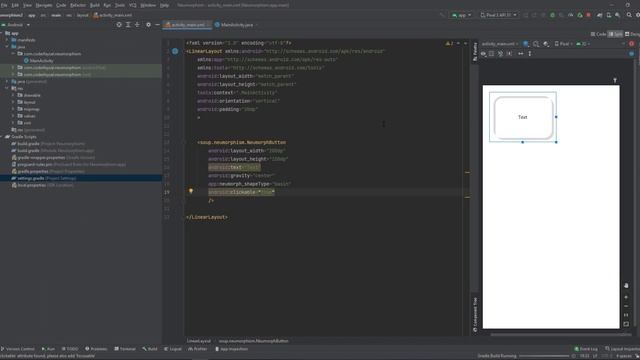Viewport: 640px width, 360px height.
Task: Open the activity_main.xml file dropdown in preview
Action: pyautogui.click(x=500, y=44)
